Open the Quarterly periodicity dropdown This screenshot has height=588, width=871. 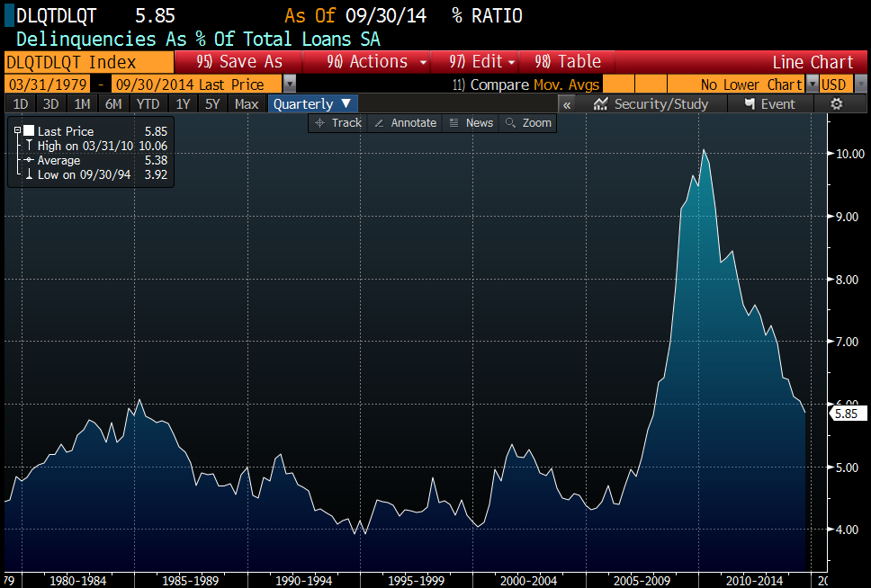tap(312, 104)
